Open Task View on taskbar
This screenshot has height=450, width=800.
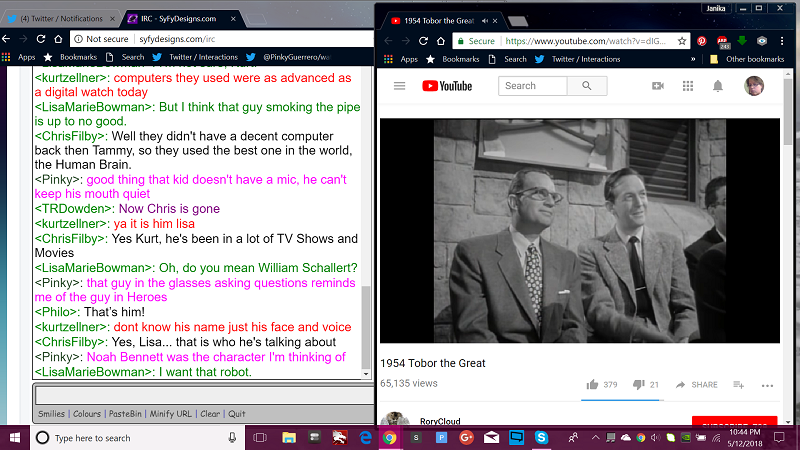tap(260, 438)
